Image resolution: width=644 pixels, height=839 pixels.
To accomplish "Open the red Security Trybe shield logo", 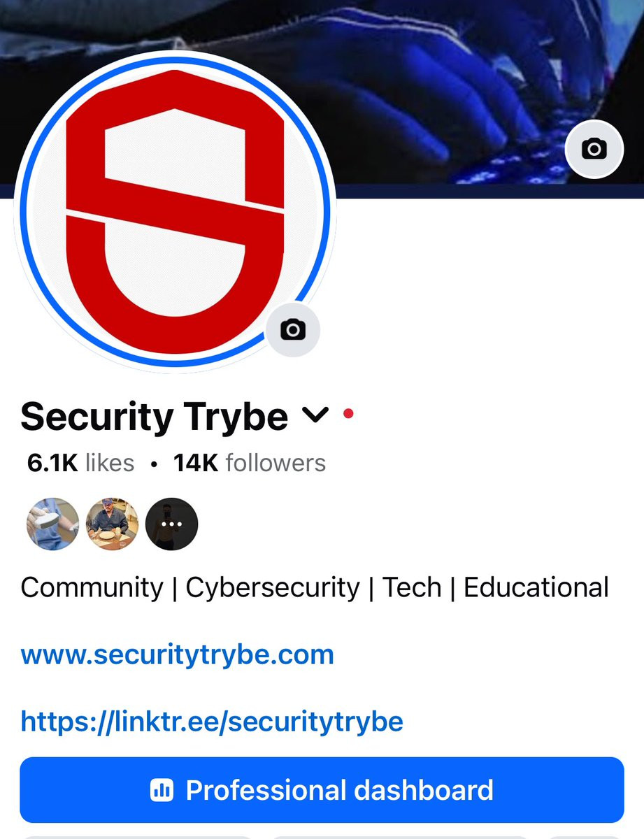I will [175, 210].
